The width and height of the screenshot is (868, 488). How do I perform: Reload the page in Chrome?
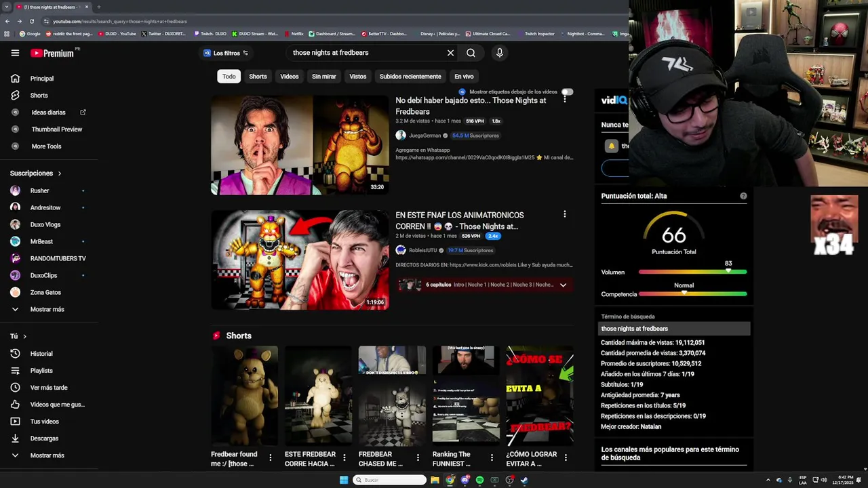[x=31, y=21]
